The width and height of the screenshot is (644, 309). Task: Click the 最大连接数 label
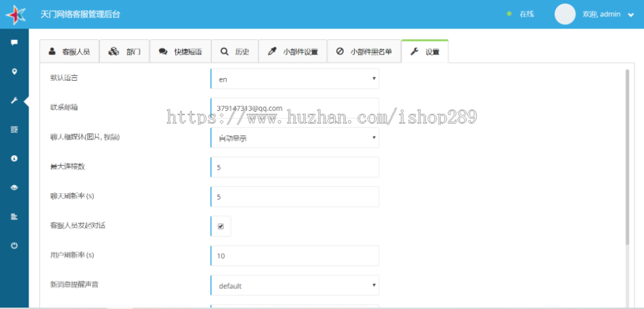[67, 166]
